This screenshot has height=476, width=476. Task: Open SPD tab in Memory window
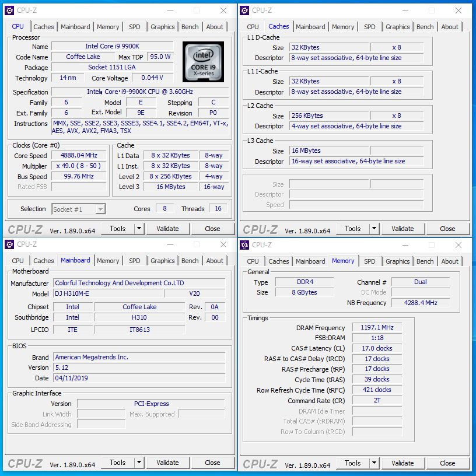point(369,261)
